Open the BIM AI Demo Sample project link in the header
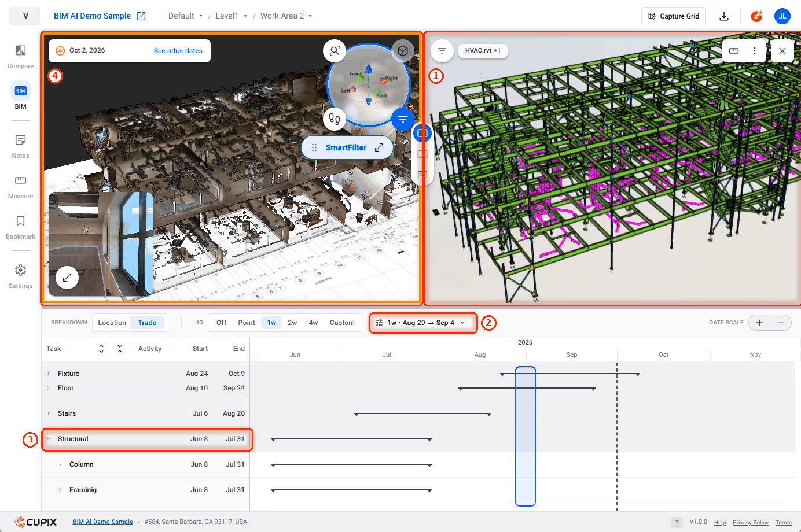 pos(100,16)
